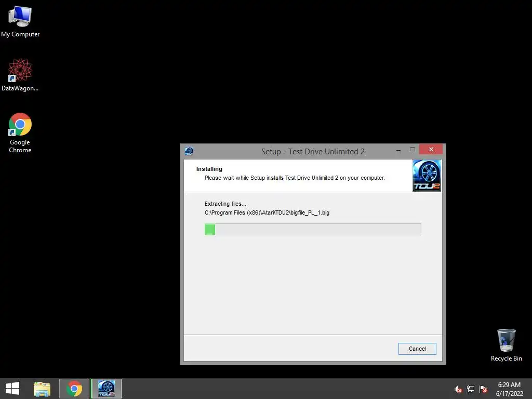Screen dimensions: 532x399
Task: Click the setup window title icon
Action: click(x=189, y=151)
